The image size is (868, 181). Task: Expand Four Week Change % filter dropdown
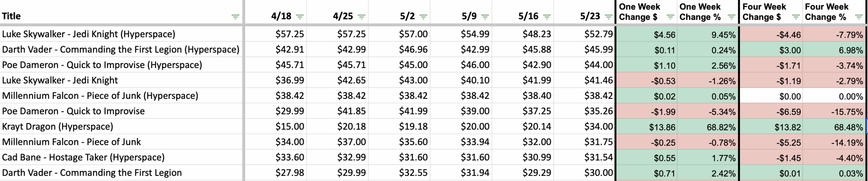[x=859, y=17]
